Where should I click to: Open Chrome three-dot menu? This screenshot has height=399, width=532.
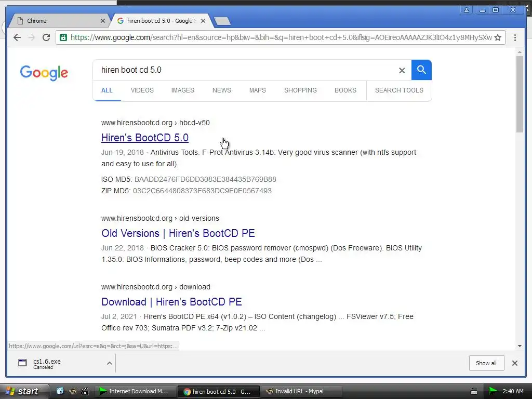515,37
